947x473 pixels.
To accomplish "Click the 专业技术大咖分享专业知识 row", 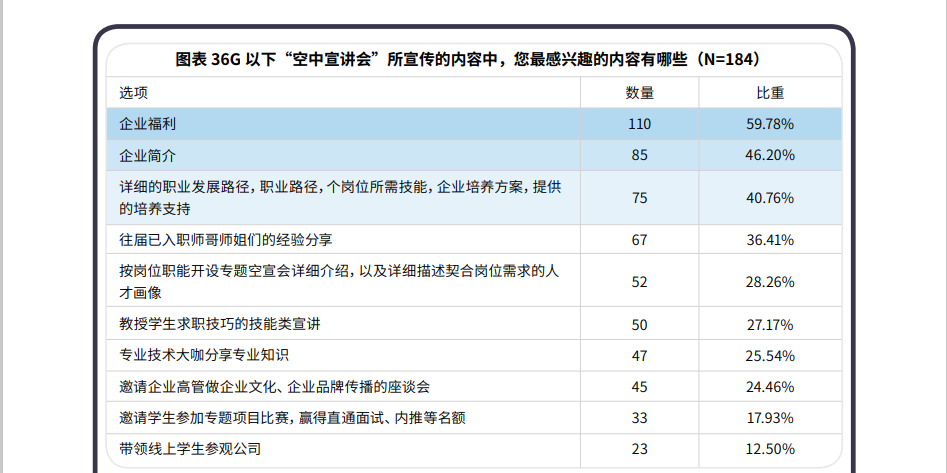I will [204, 355].
